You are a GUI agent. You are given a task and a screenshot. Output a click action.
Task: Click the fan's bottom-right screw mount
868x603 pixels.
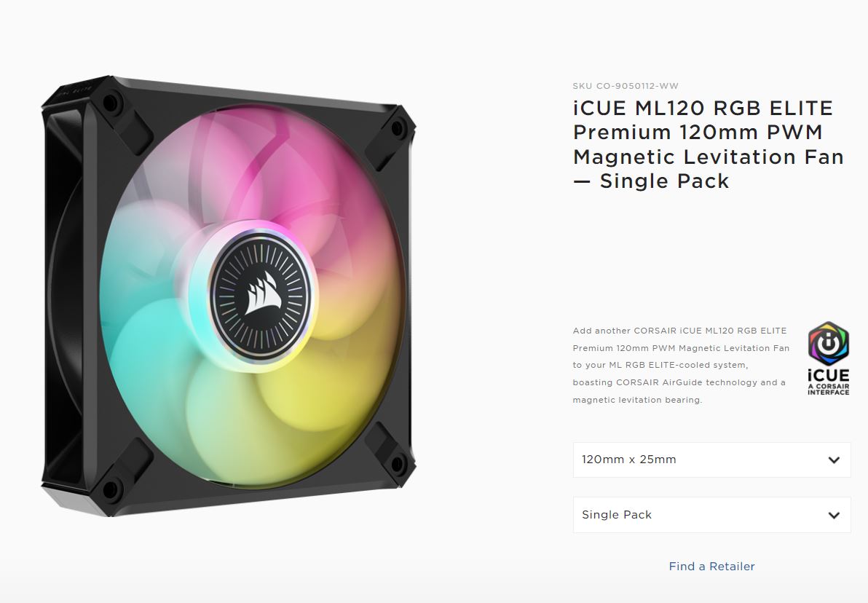pyautogui.click(x=398, y=464)
